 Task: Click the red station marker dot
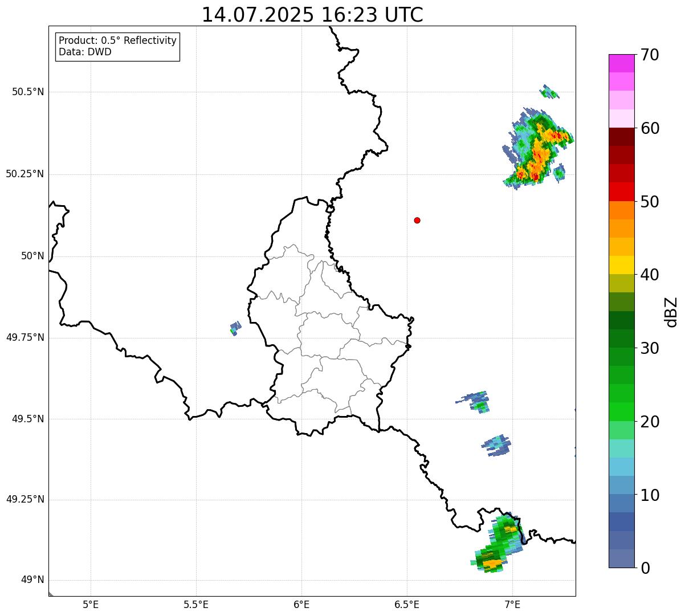coord(417,220)
